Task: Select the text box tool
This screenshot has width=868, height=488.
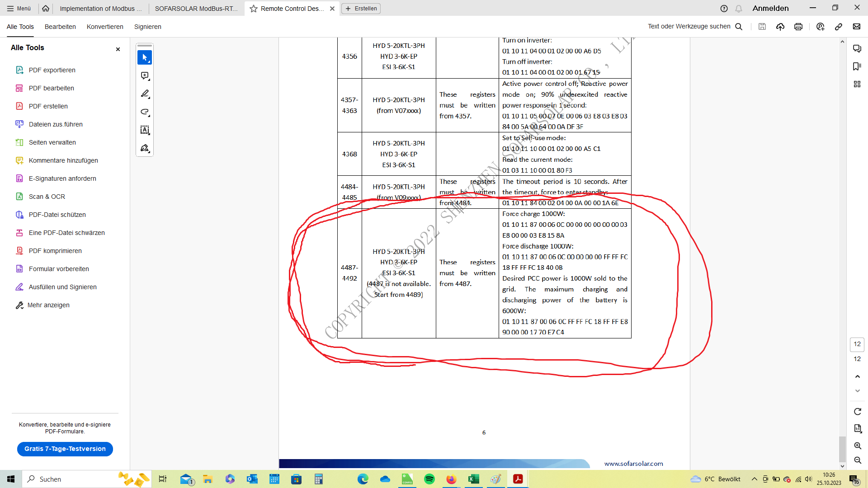Action: [x=145, y=130]
